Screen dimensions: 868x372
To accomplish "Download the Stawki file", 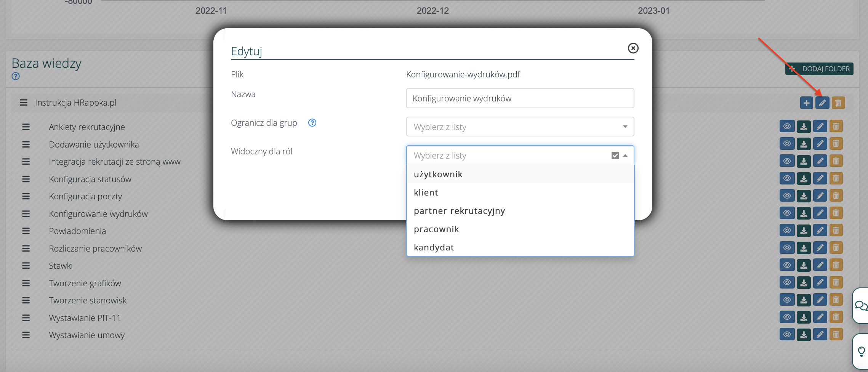I will click(x=804, y=265).
